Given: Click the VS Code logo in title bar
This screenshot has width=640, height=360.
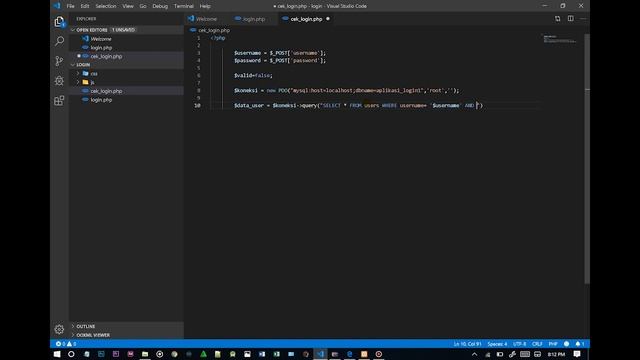Looking at the screenshot, I should [57, 6].
